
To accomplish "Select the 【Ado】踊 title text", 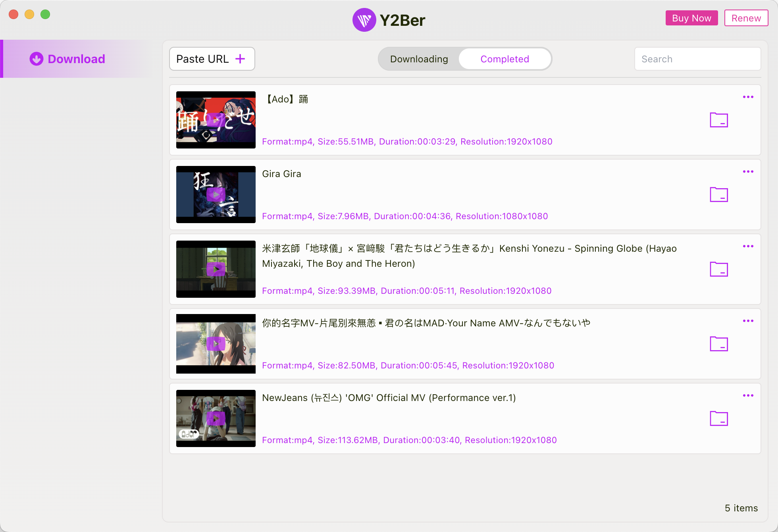I will [285, 99].
